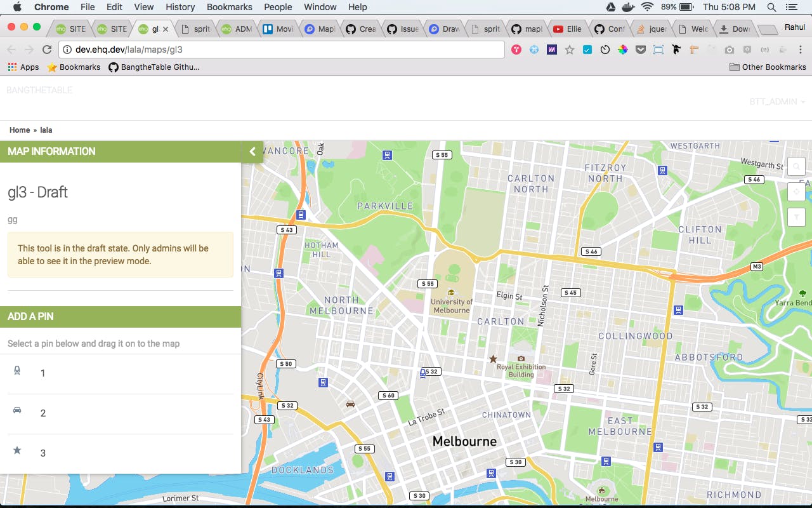Open the Other Bookmarks folder

pyautogui.click(x=768, y=67)
